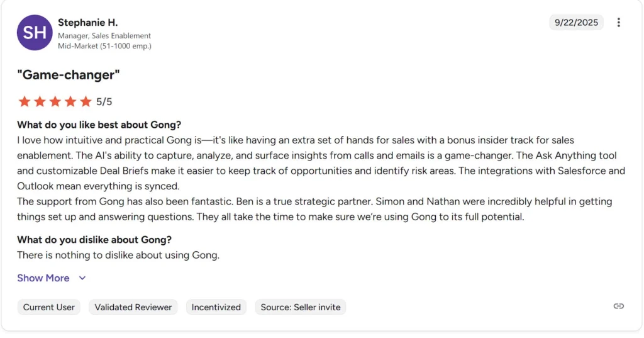644x338 pixels.
Task: Click the second rating star
Action: [x=40, y=101]
